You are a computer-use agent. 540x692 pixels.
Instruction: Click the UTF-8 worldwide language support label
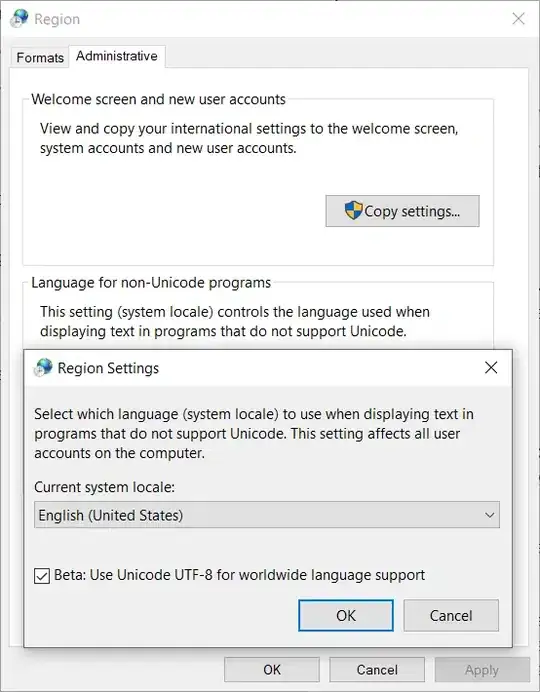click(240, 575)
